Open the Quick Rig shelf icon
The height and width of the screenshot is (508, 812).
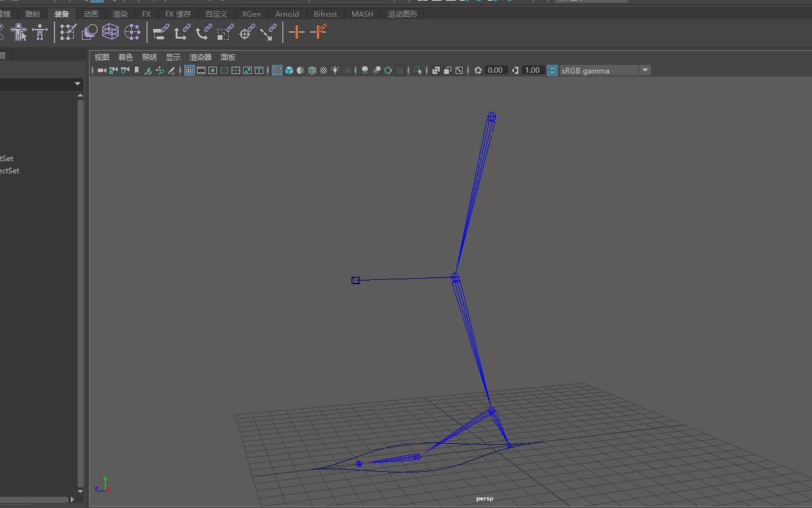[19, 32]
